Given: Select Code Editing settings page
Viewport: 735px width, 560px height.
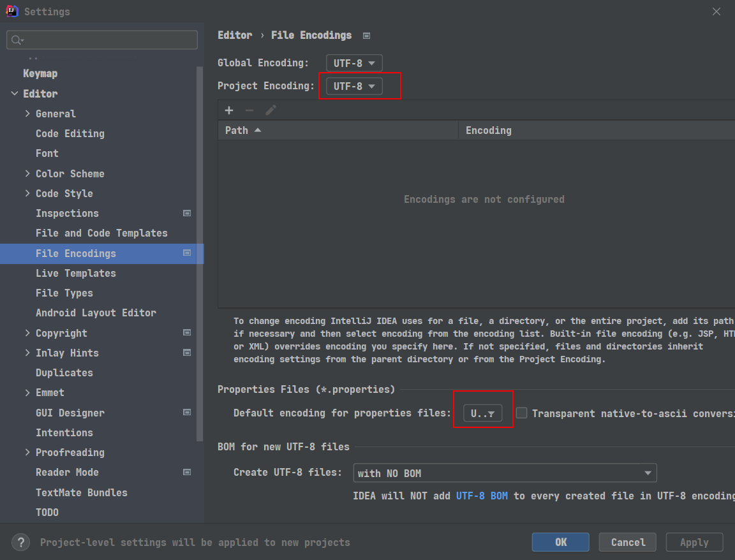Looking at the screenshot, I should pos(70,133).
